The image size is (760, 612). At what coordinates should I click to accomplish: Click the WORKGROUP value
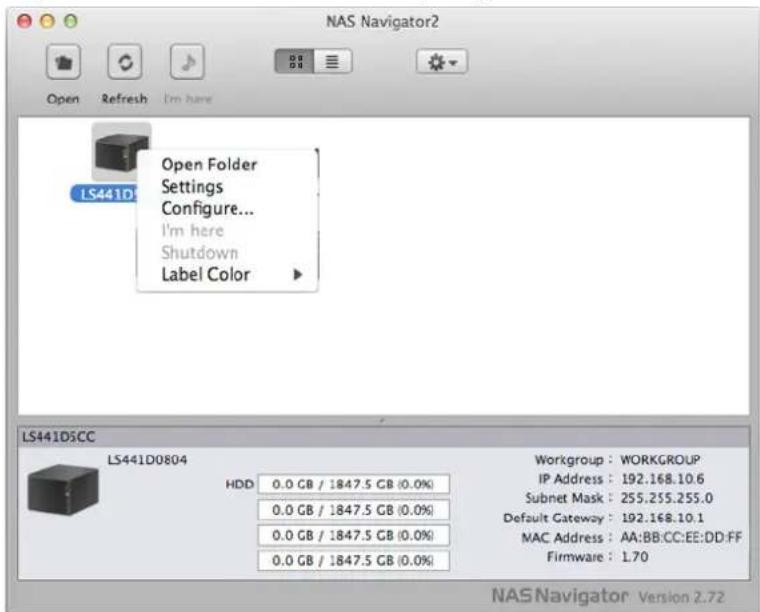tap(660, 459)
